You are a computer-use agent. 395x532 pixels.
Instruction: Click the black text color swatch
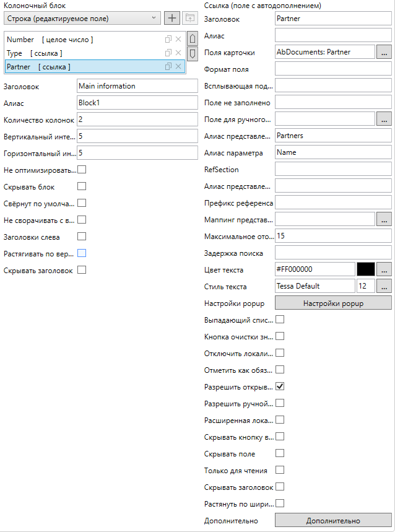coord(366,269)
